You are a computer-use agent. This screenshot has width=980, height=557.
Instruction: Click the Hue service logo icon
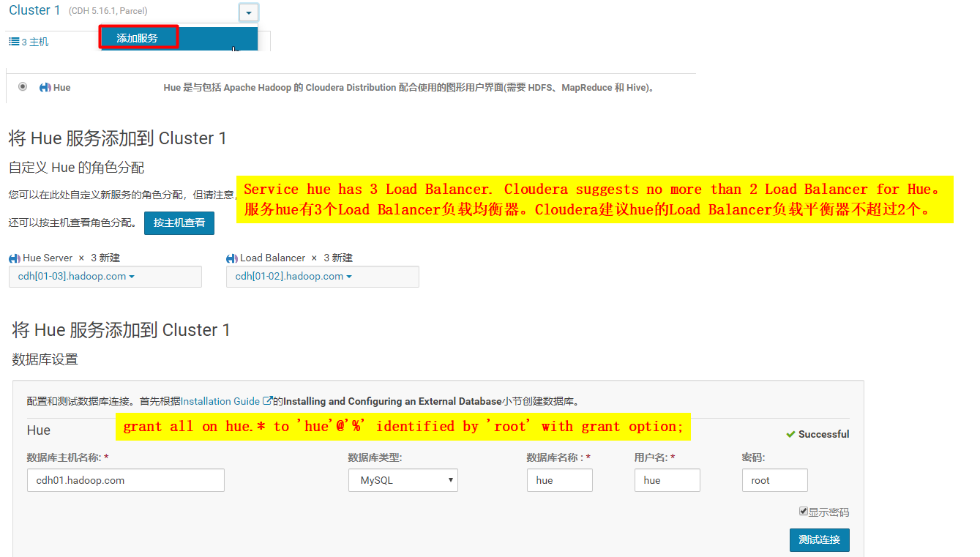[x=45, y=88]
